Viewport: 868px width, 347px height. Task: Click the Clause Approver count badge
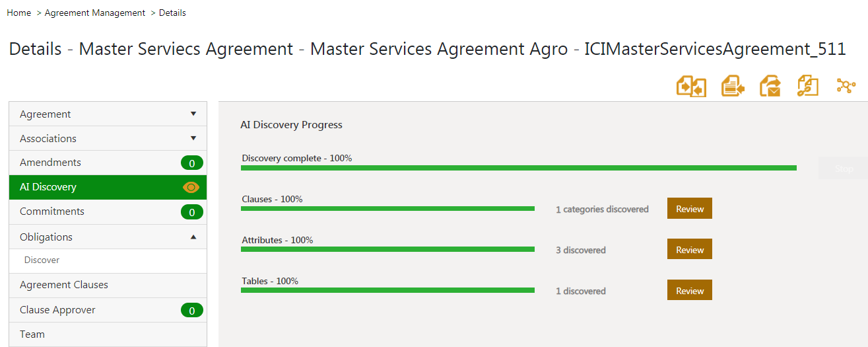click(191, 310)
